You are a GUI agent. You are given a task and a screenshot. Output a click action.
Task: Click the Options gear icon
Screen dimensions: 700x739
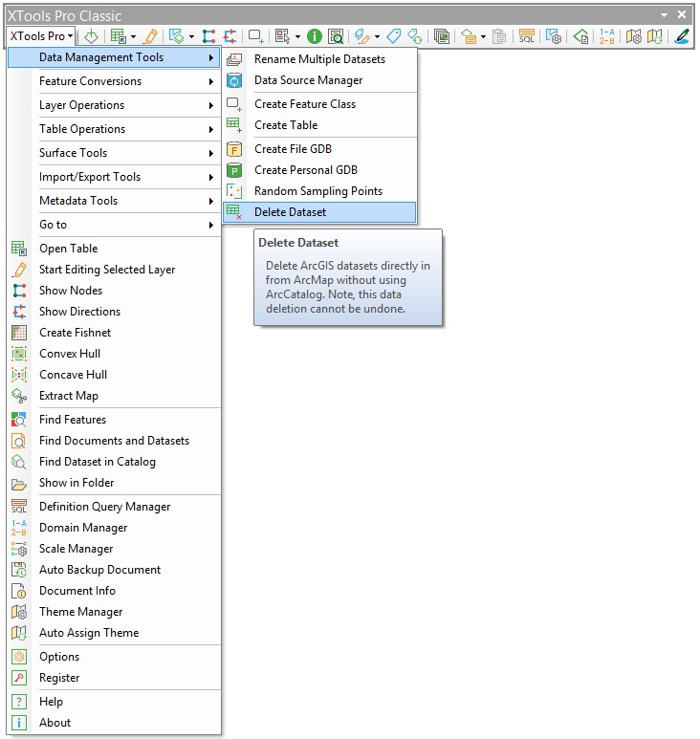[x=19, y=657]
